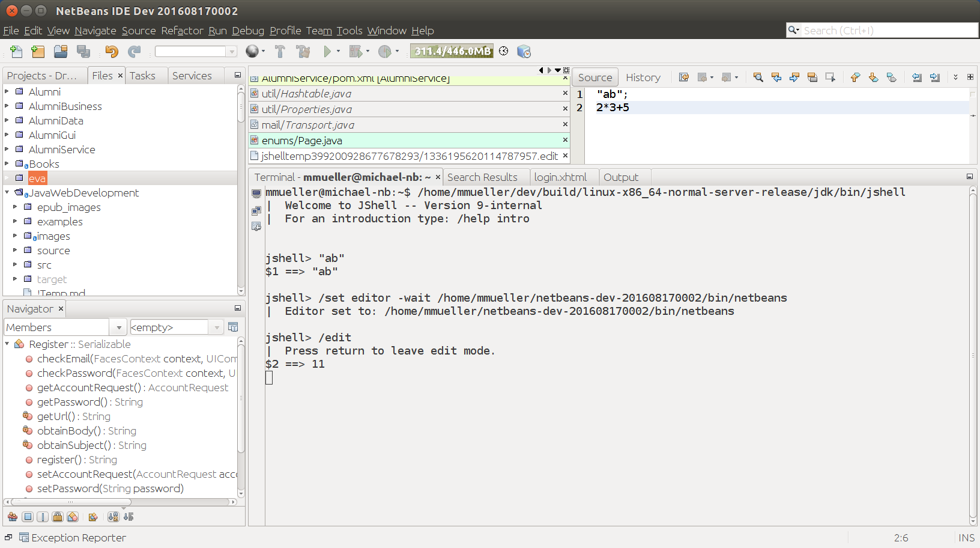Screen dimensions: 980x548
Task: Save all modified files
Action: pos(83,52)
